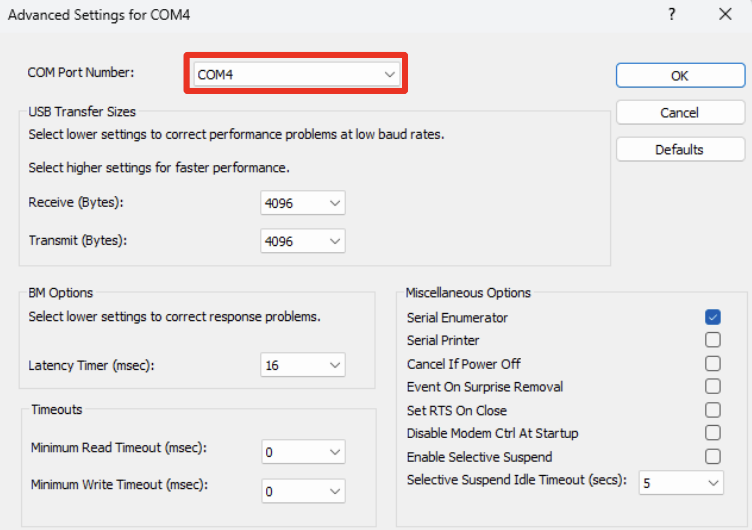This screenshot has width=752, height=530.
Task: Turn on Enable Selective Suspend
Action: [713, 457]
